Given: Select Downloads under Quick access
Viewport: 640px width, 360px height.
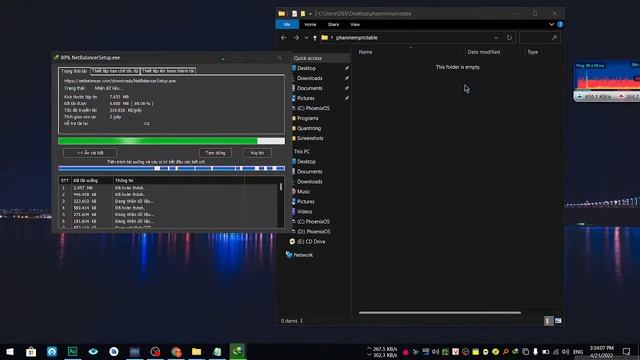Looking at the screenshot, I should [309, 78].
